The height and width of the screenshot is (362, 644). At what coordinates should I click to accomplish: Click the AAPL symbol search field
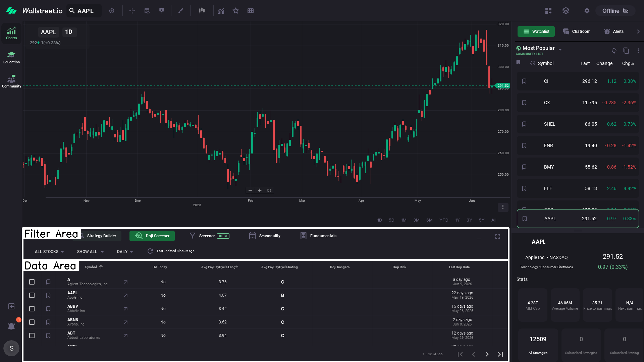pyautogui.click(x=84, y=11)
